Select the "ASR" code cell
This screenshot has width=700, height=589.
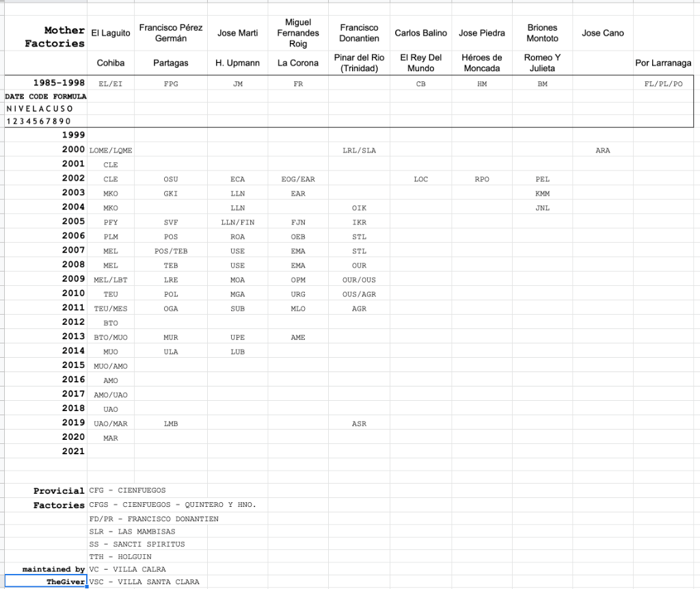click(x=359, y=423)
